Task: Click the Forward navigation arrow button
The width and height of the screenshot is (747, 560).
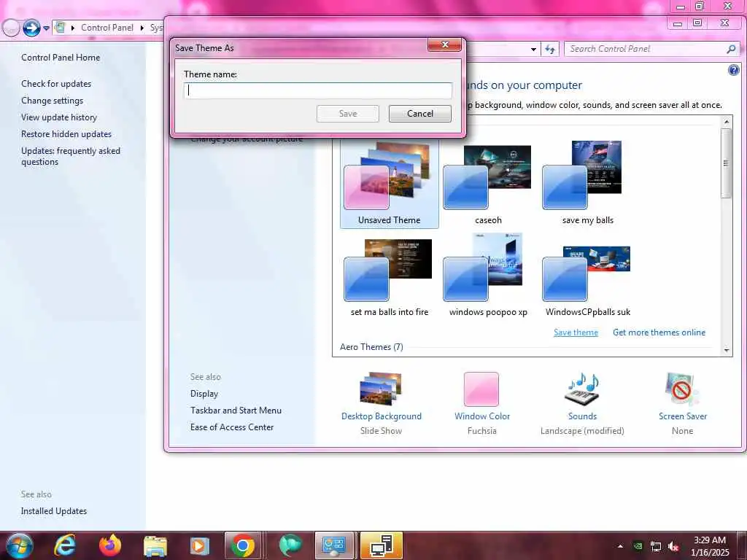Action: tap(31, 28)
